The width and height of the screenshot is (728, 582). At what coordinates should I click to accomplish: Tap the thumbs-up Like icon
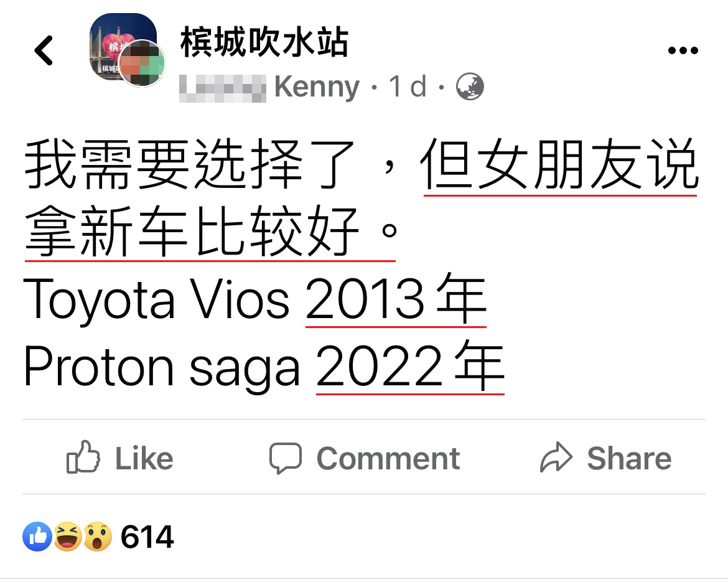point(83,458)
